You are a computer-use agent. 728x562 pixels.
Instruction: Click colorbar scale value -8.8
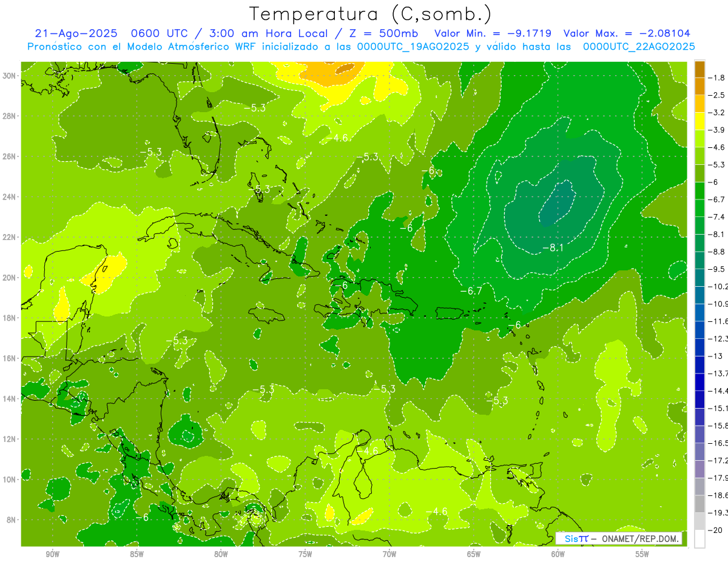click(x=718, y=252)
